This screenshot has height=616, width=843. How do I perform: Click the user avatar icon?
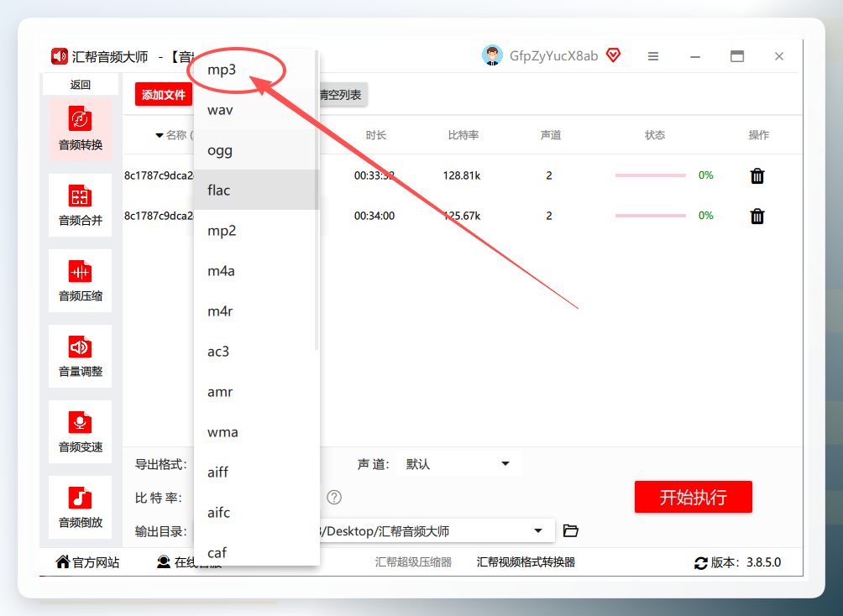coord(492,55)
